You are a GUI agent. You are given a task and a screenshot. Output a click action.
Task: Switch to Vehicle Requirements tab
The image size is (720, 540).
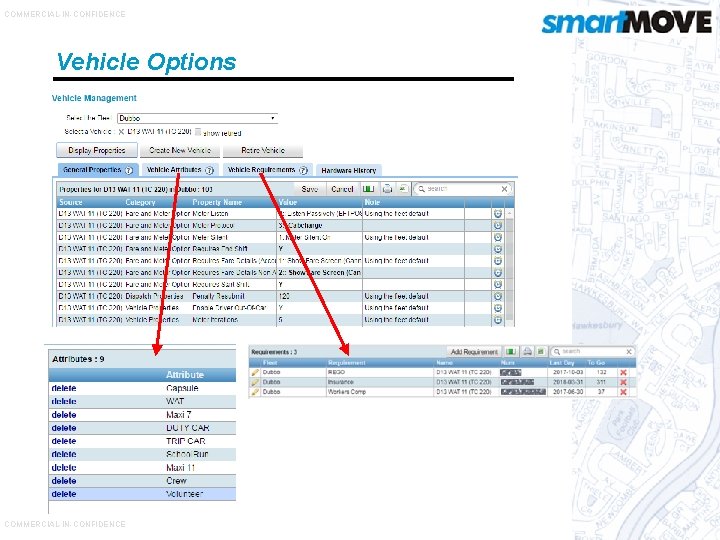[x=268, y=170]
